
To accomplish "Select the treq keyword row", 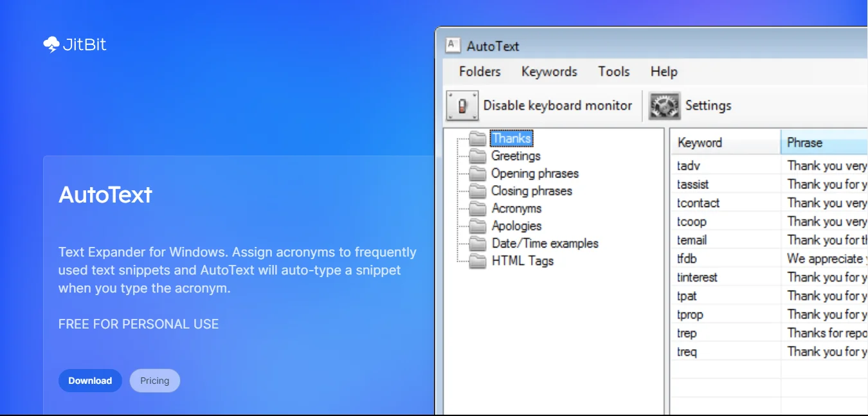I will [x=770, y=352].
